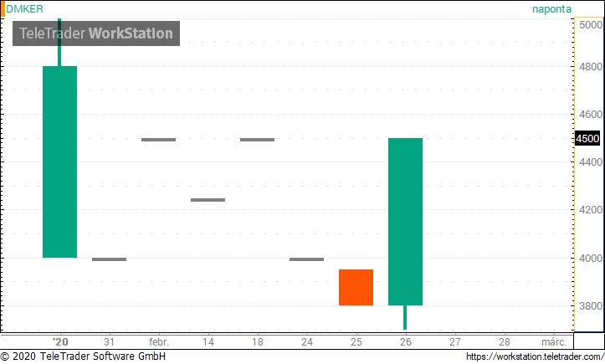The height and width of the screenshot is (364, 605).
Task: Click the 4600 price axis label
Action: pyautogui.click(x=590, y=115)
